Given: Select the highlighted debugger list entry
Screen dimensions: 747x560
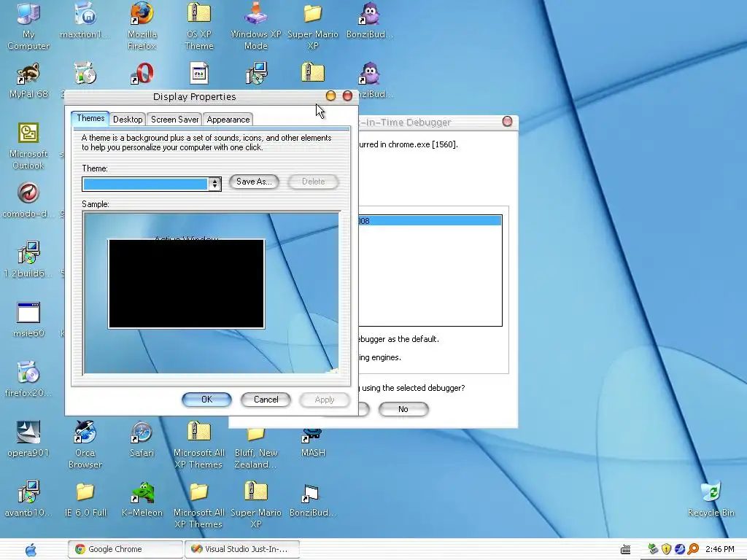Looking at the screenshot, I should coord(430,220).
